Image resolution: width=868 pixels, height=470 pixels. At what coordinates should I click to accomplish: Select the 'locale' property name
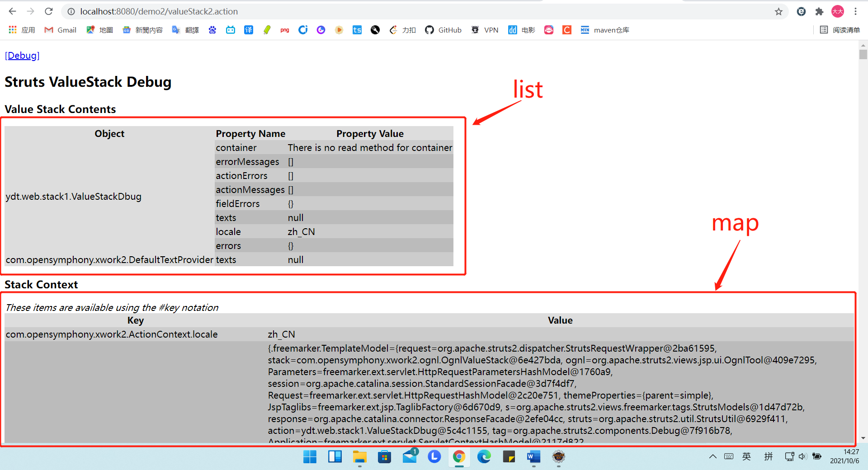point(228,232)
